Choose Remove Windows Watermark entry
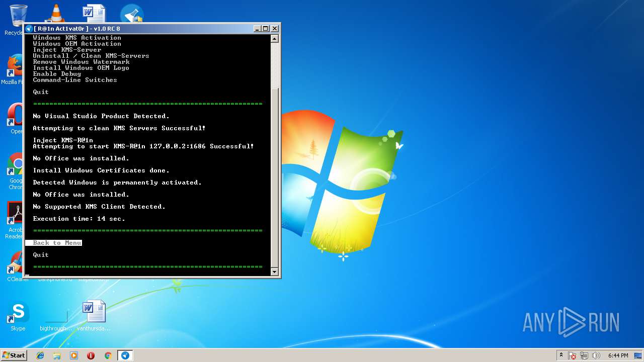Image resolution: width=644 pixels, height=362 pixels. point(81,62)
